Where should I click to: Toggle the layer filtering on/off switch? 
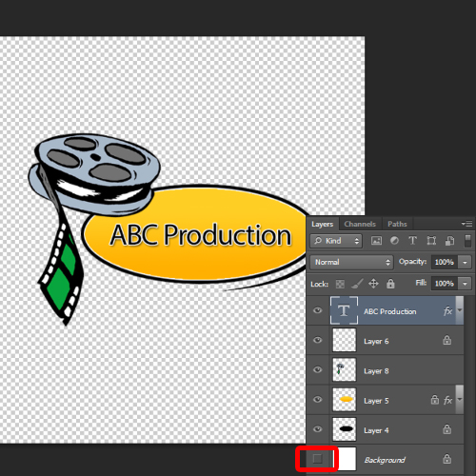tap(467, 241)
